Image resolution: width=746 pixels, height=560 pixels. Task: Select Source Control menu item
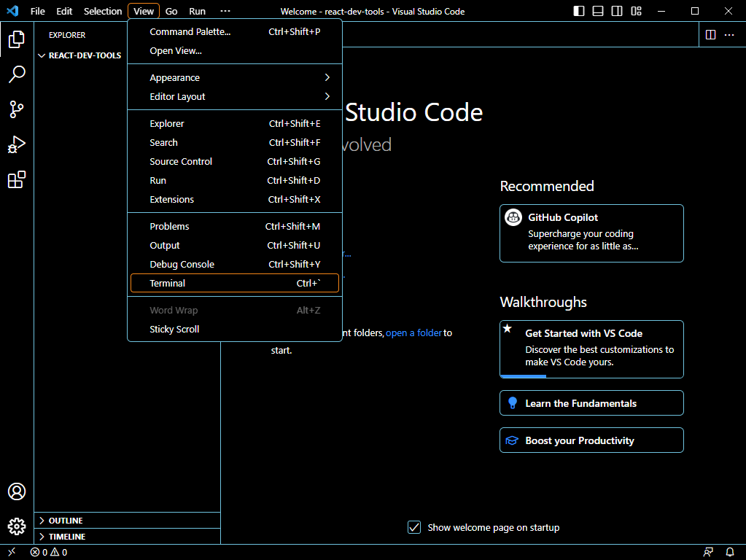tap(235, 162)
